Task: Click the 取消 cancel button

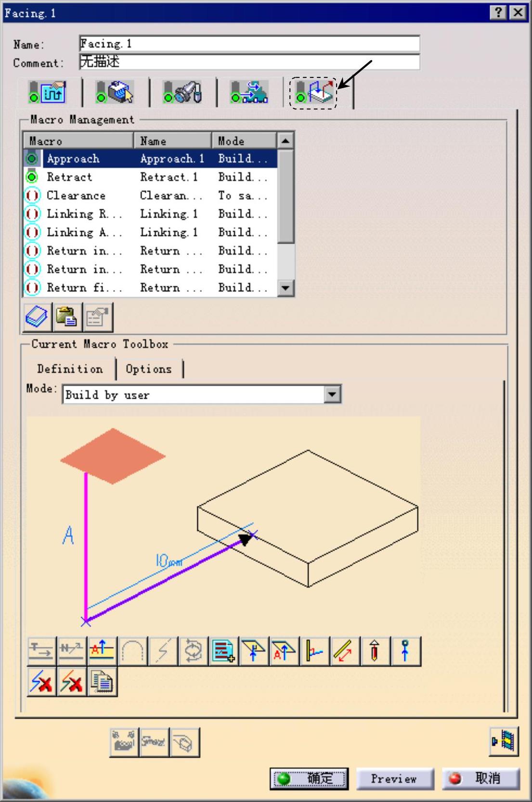Action: (x=480, y=778)
